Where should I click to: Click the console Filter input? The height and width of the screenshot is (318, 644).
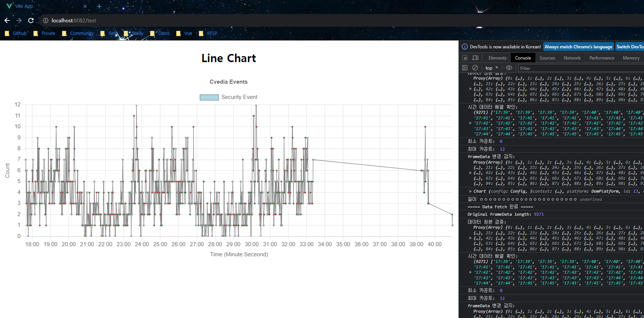[581, 68]
